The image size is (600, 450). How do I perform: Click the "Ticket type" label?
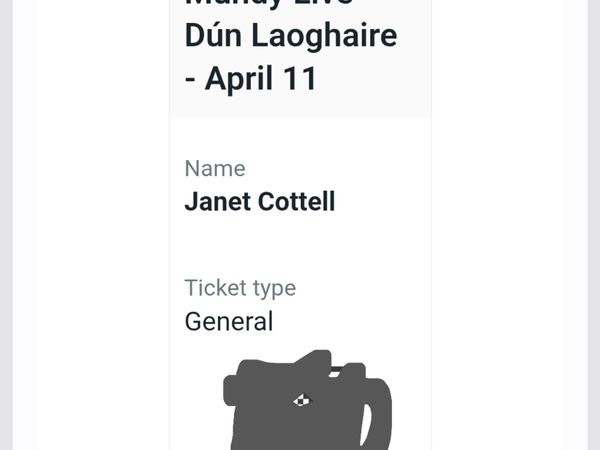[x=240, y=288]
